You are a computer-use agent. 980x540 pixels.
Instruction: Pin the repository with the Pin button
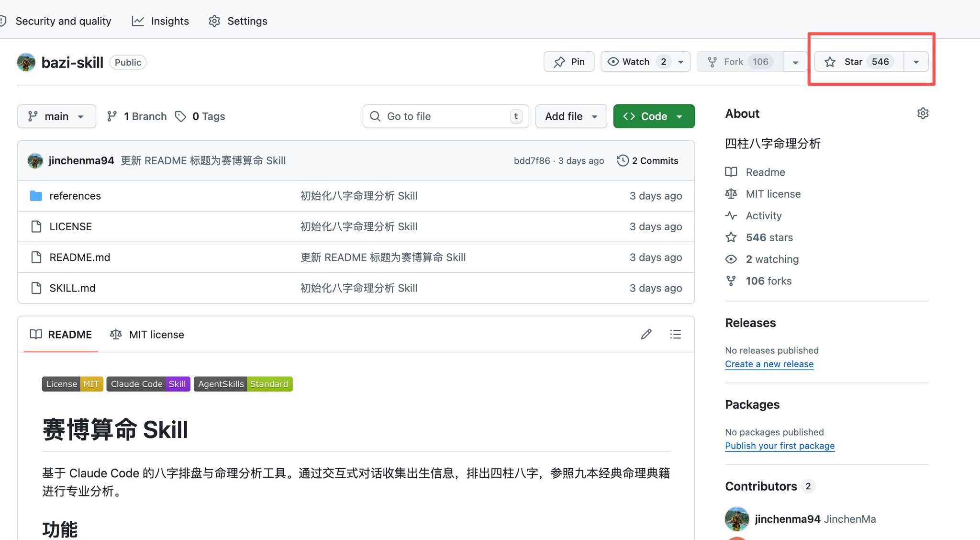569,62
